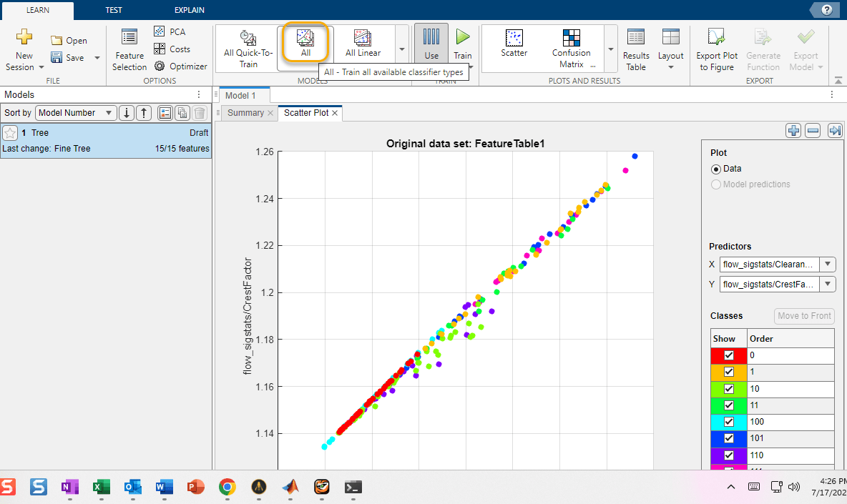Uncheck the Show checkbox for class 0
The height and width of the screenshot is (504, 847).
729,355
